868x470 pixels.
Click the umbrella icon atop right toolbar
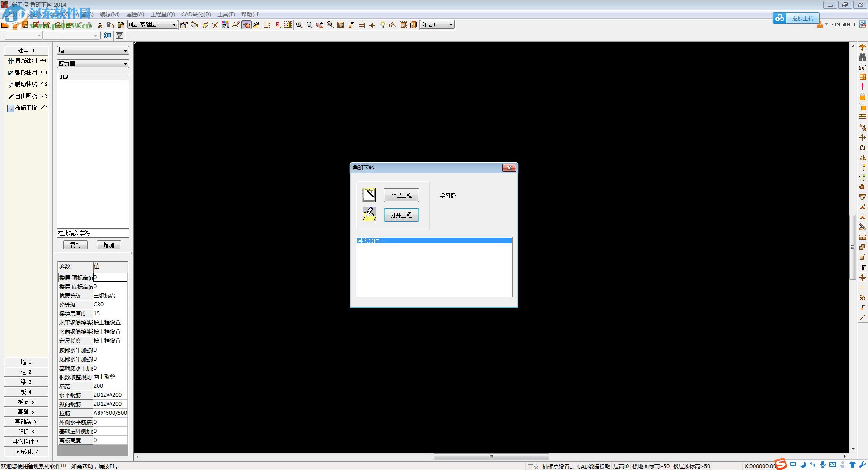(x=862, y=47)
